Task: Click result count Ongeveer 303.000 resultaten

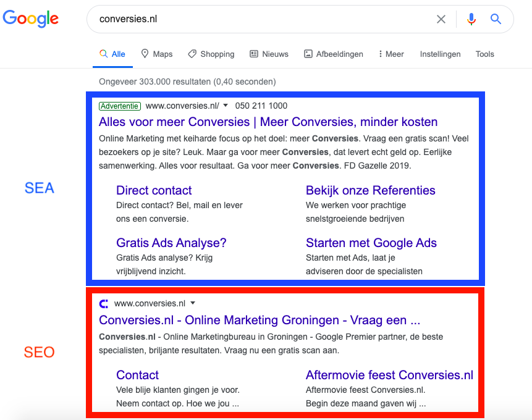Action: (187, 82)
